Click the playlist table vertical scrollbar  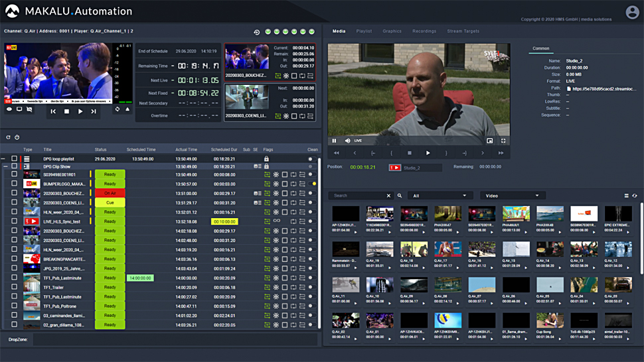319,242
